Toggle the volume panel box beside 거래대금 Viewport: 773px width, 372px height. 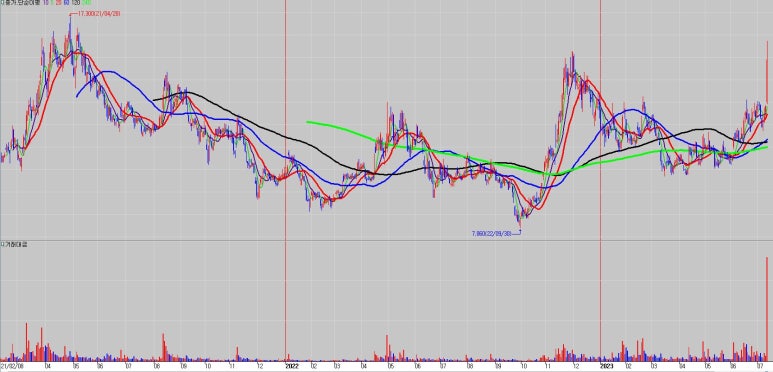(2, 244)
